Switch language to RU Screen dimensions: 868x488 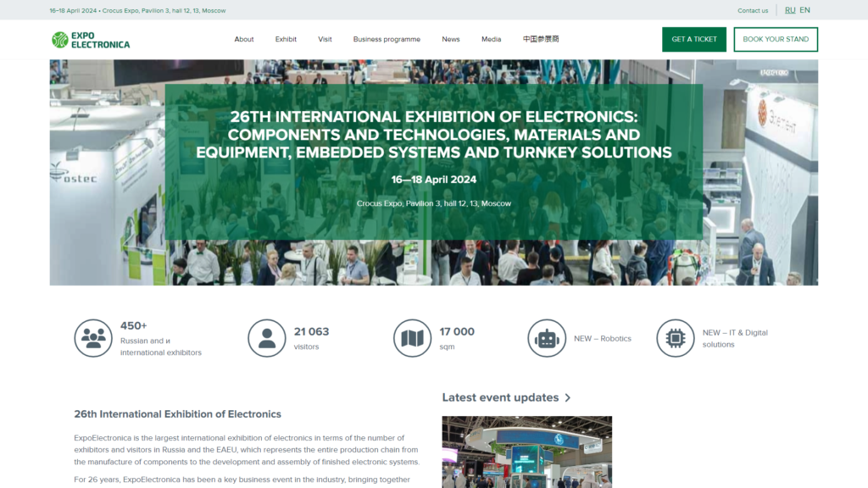[790, 10]
